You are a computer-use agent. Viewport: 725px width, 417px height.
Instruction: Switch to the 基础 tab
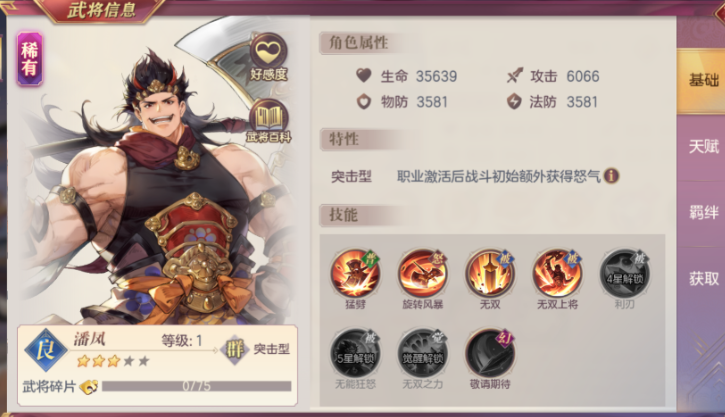point(702,80)
